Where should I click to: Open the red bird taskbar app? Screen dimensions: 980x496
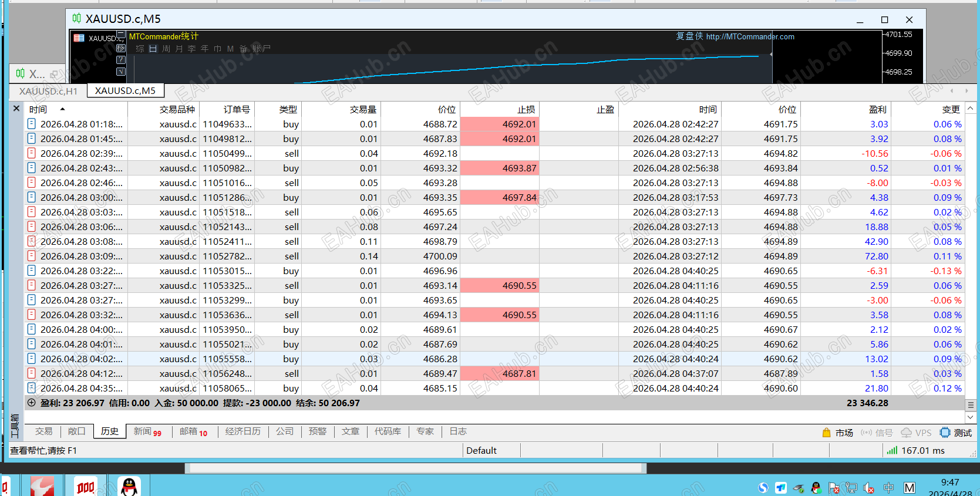click(42, 487)
